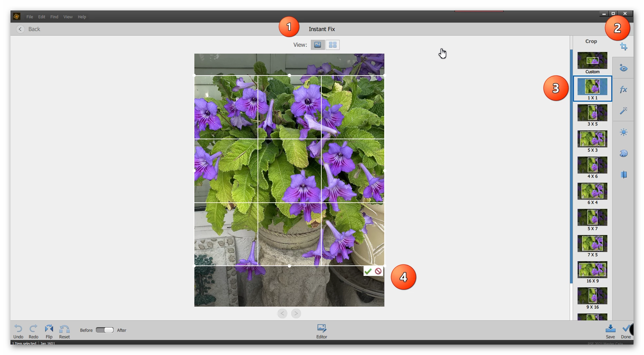Select the Crop tool icon
This screenshot has width=644, height=355.
[x=624, y=47]
